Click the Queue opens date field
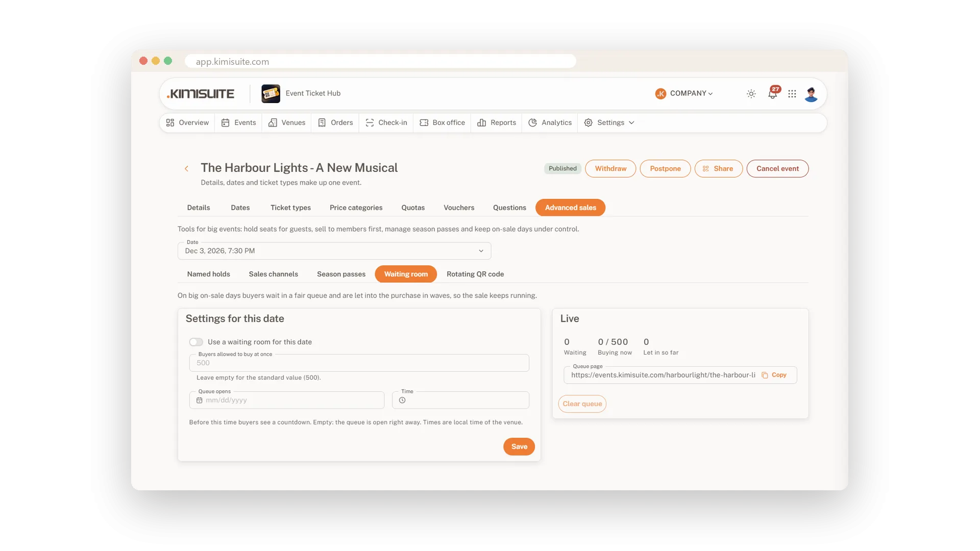980x551 pixels. [x=286, y=400]
